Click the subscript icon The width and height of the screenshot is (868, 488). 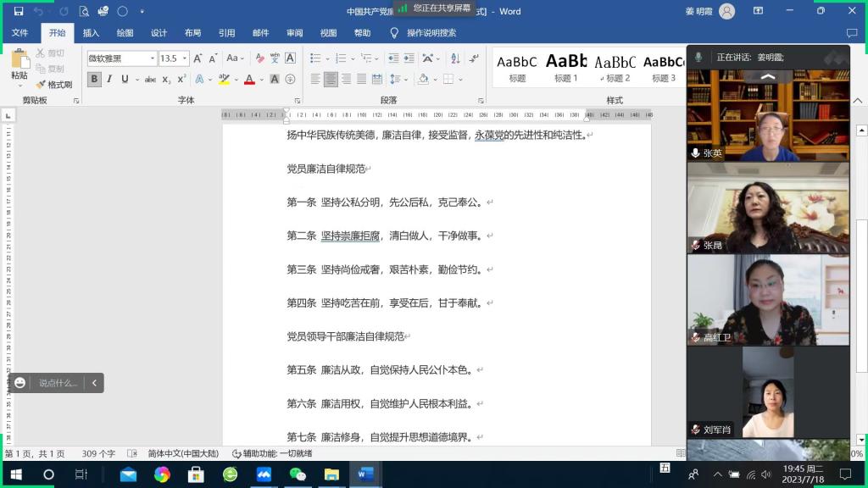click(166, 80)
